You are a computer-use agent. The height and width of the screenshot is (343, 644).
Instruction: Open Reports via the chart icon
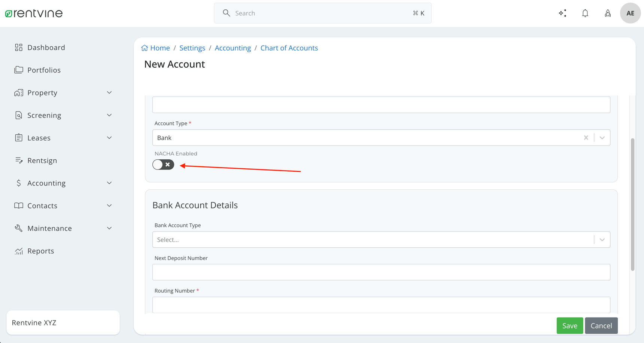[x=19, y=251]
